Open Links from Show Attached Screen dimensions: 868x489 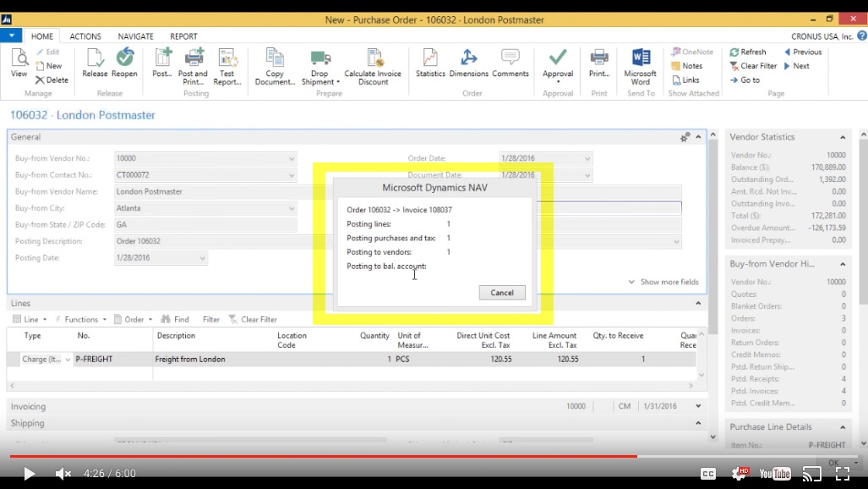(x=685, y=80)
